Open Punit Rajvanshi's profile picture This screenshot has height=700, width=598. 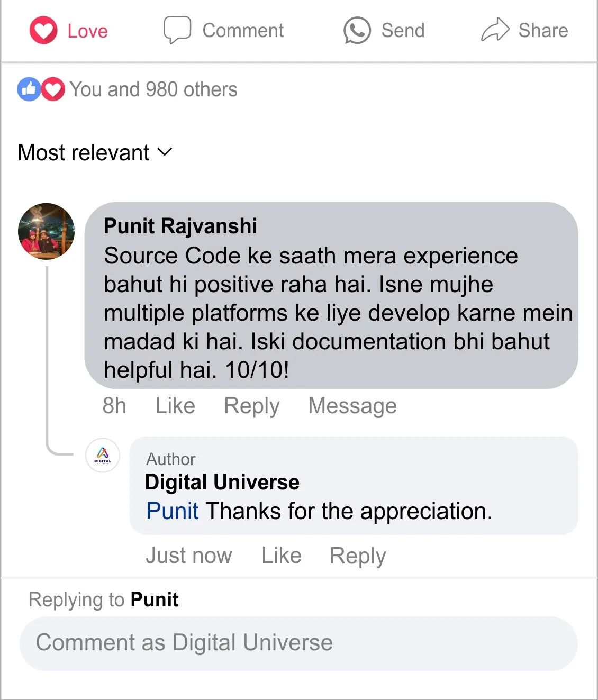(x=47, y=231)
